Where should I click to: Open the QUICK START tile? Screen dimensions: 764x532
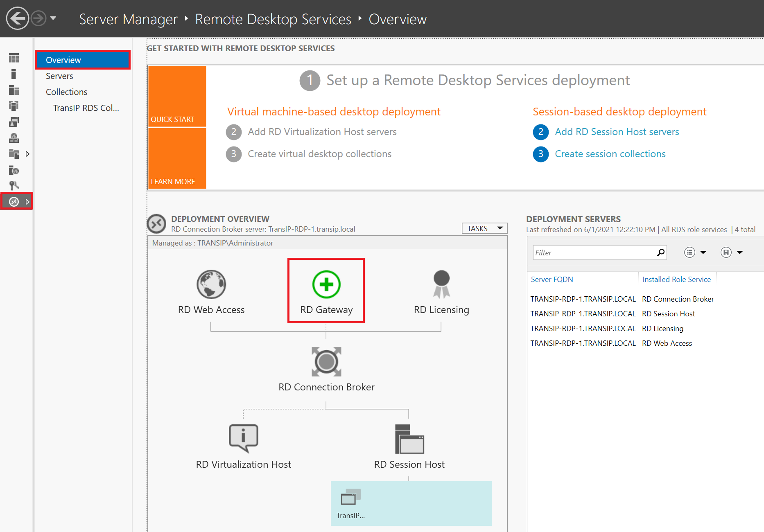tap(177, 97)
